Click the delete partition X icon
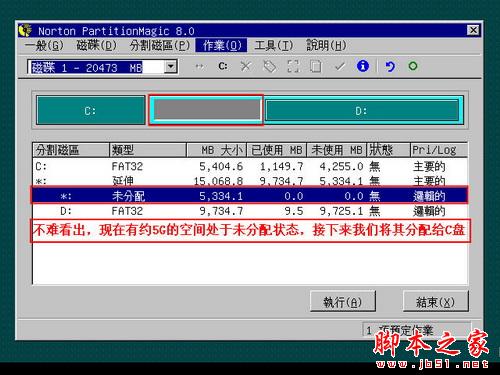 tap(246, 66)
